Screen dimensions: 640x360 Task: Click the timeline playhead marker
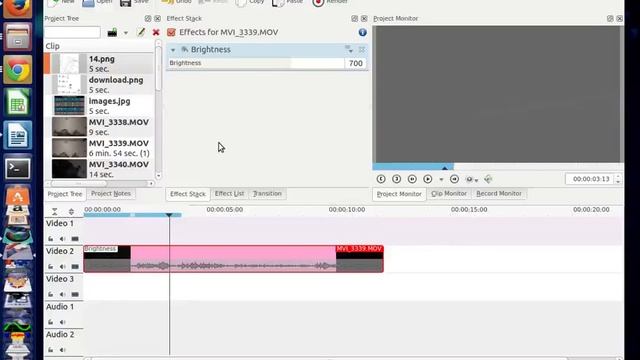click(x=169, y=215)
